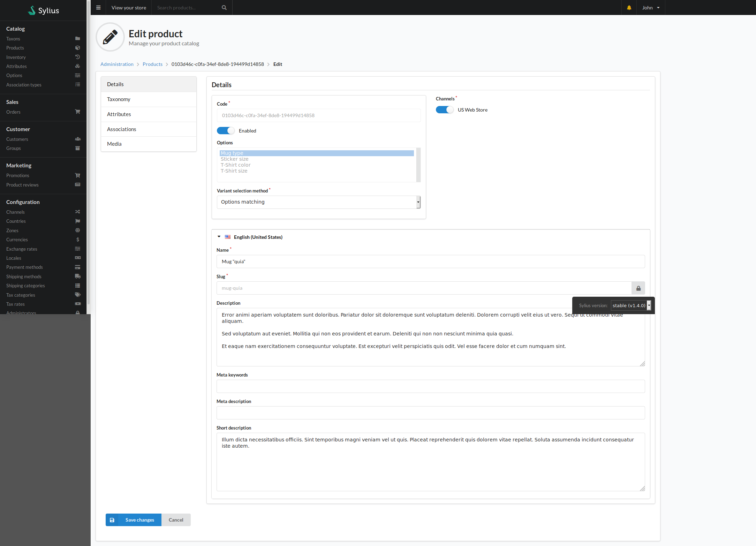Click the Promotions cart icon in sidebar
Viewport: 756px width, 546px height.
pyautogui.click(x=77, y=175)
